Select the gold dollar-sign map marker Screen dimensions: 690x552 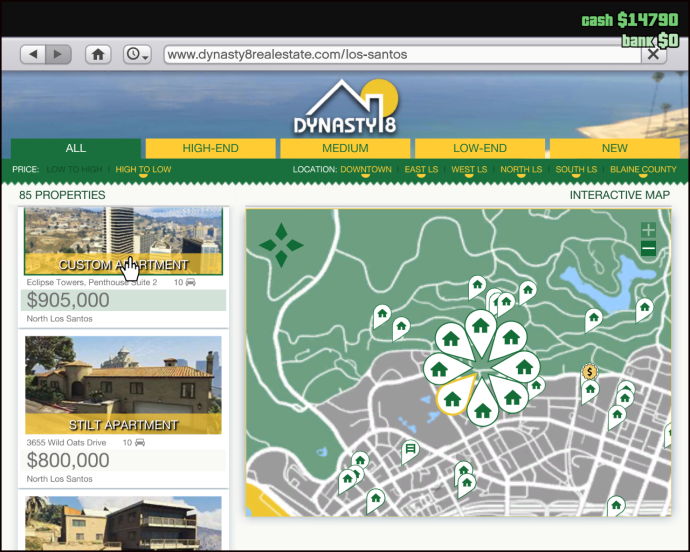(590, 372)
